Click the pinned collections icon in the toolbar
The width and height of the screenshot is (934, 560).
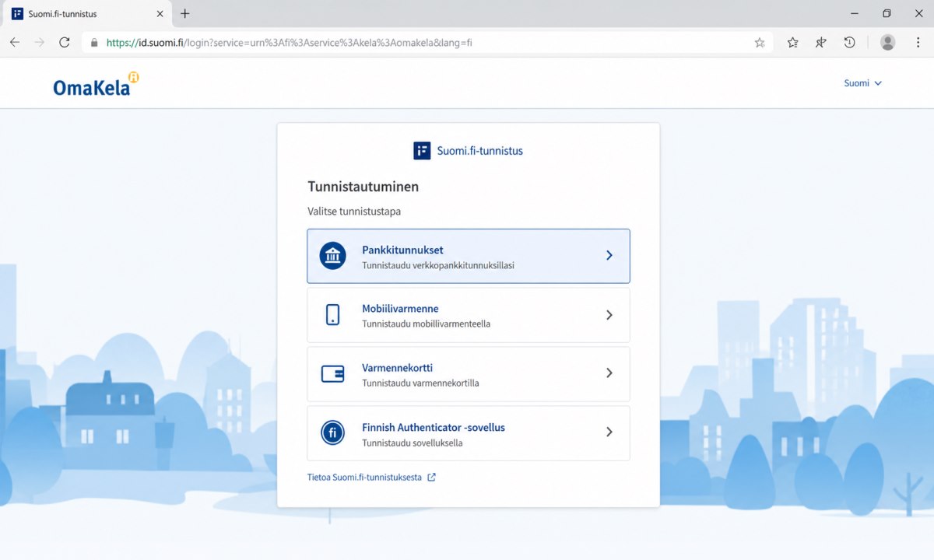(821, 43)
